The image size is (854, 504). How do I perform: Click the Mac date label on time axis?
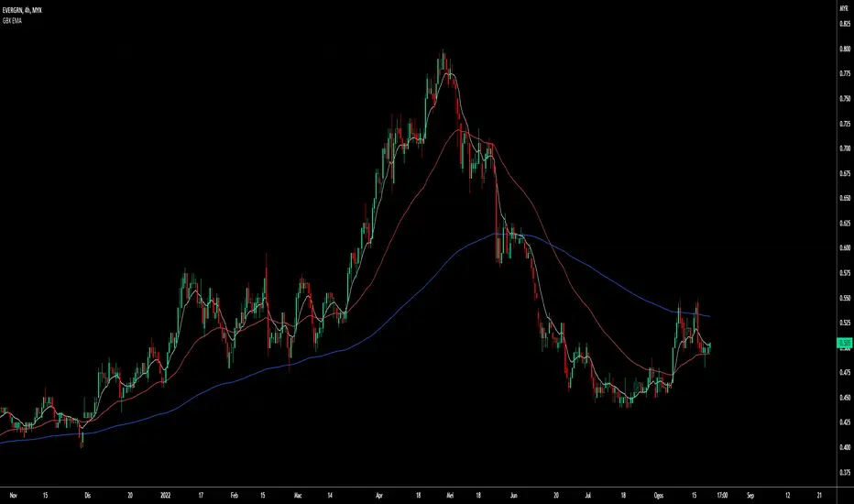coord(298,495)
